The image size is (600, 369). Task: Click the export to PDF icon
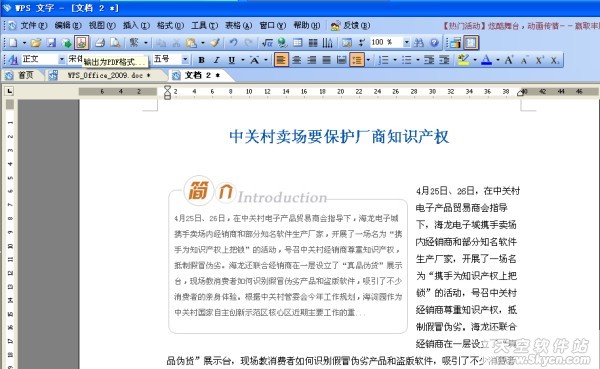point(81,42)
